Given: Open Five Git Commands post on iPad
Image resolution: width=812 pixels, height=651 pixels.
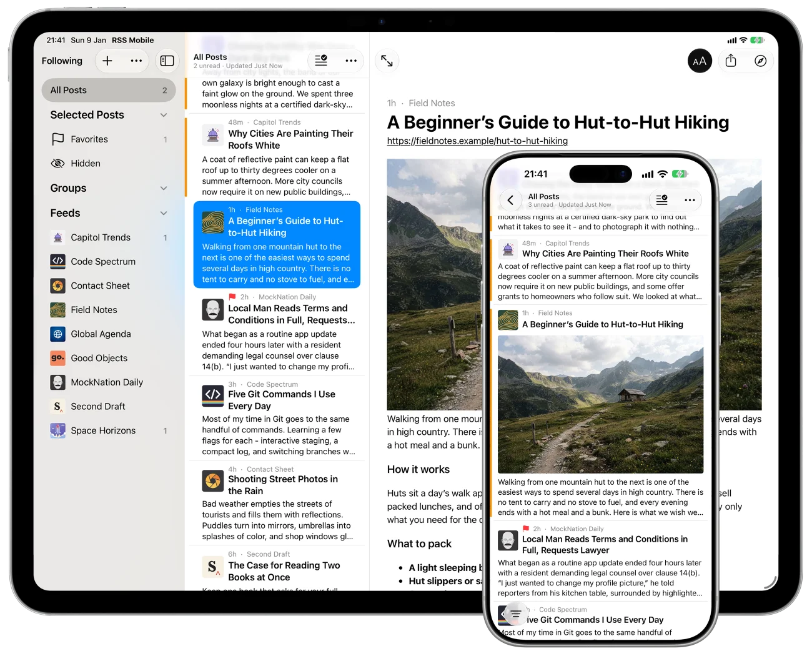Looking at the screenshot, I should pos(277,418).
